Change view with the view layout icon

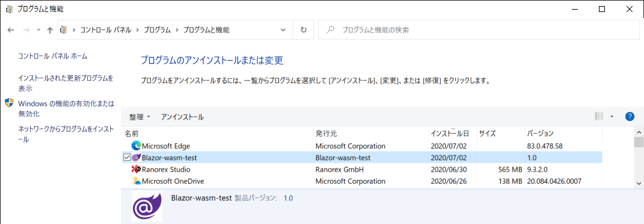coord(600,117)
